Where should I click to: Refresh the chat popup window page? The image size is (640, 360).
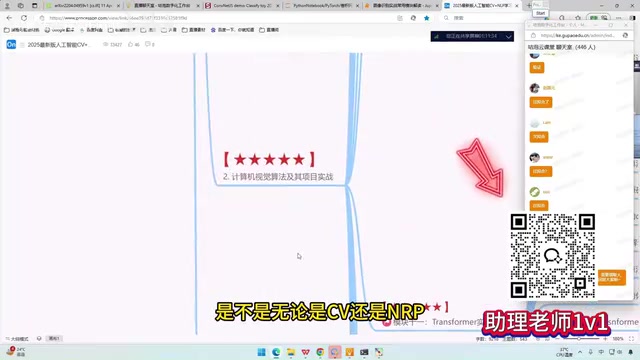coord(625,36)
